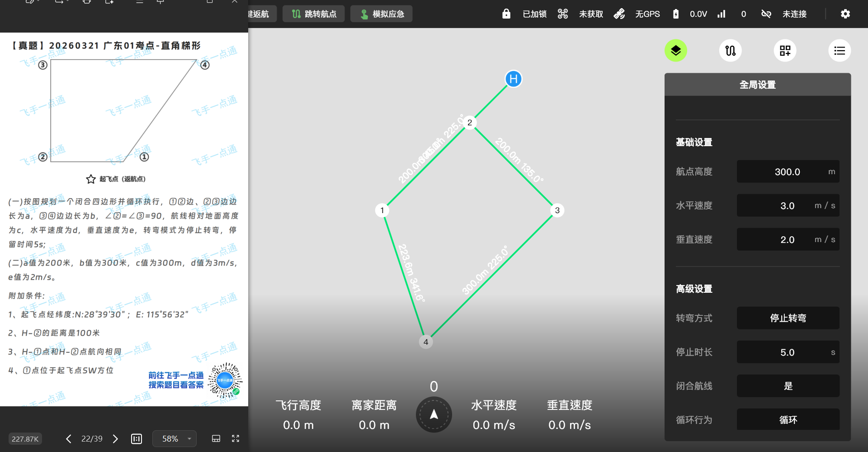Image resolution: width=868 pixels, height=452 pixels.
Task: Open the list menu icon button
Action: coord(840,51)
